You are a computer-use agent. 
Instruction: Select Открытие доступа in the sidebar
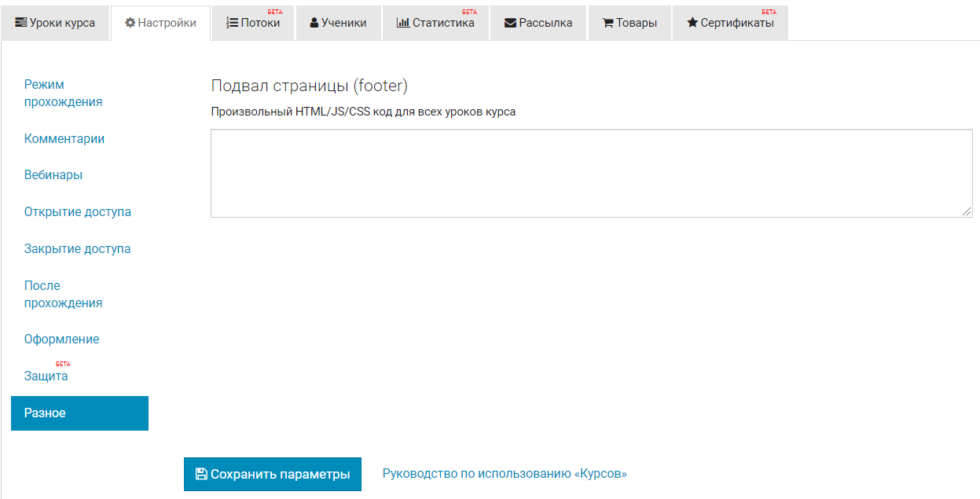(77, 211)
